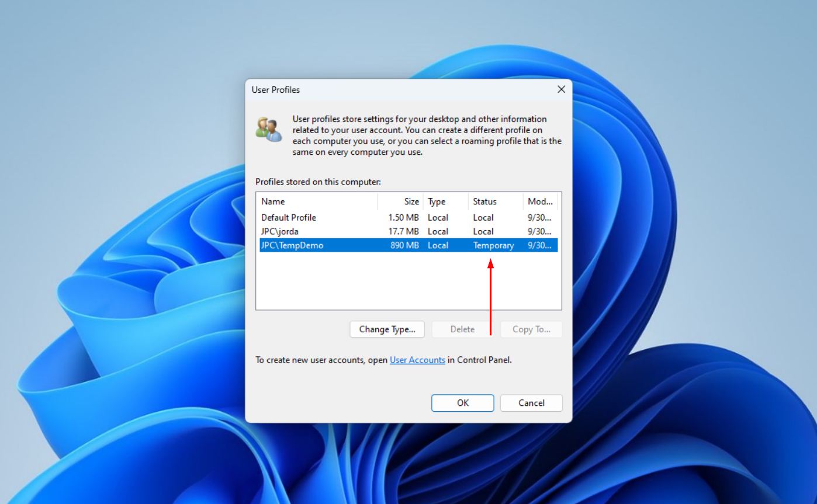Click Local type of Default Profile
Viewport: 817px width, 504px height.
438,217
